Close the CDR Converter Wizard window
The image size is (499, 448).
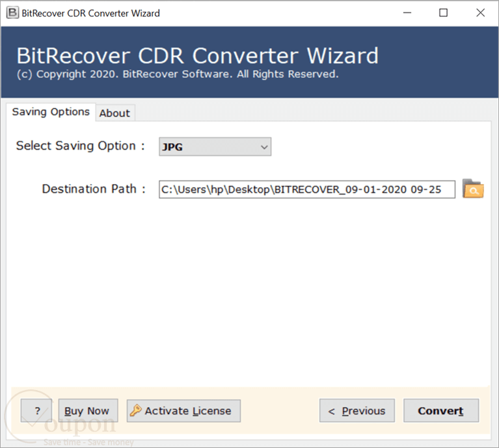pyautogui.click(x=480, y=13)
